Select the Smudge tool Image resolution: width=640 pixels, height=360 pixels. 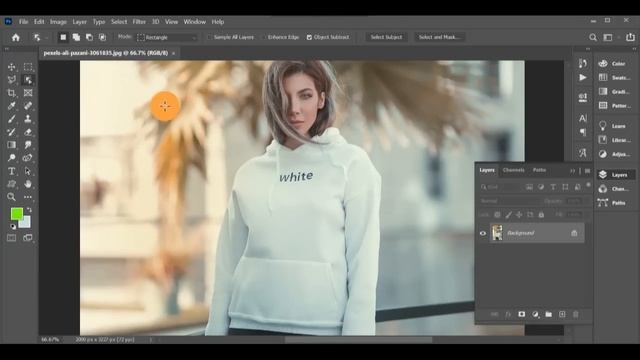(28, 145)
